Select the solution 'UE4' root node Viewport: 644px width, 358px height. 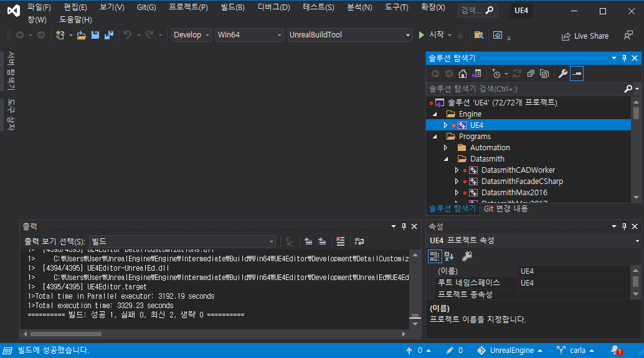click(502, 102)
